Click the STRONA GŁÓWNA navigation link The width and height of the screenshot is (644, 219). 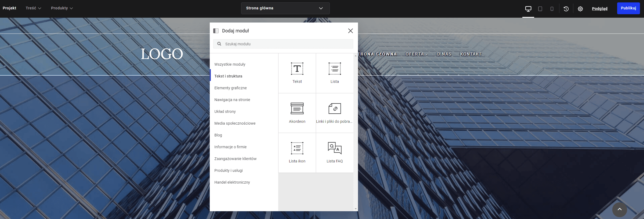click(x=377, y=54)
